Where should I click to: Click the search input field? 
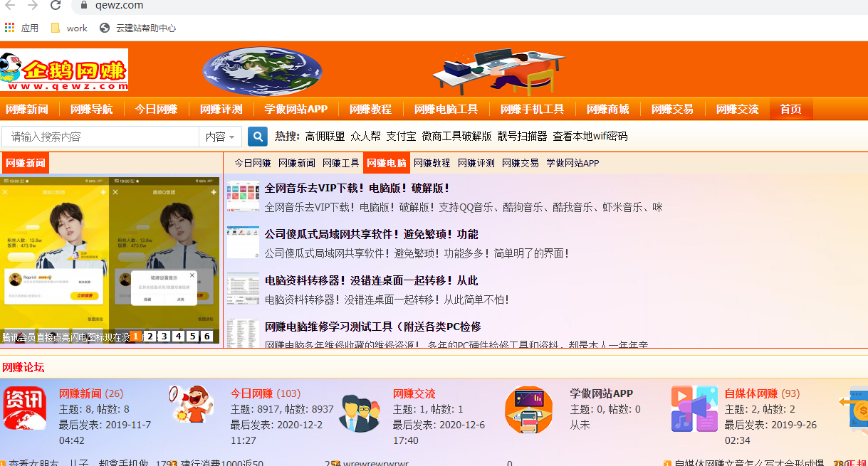tap(100, 136)
